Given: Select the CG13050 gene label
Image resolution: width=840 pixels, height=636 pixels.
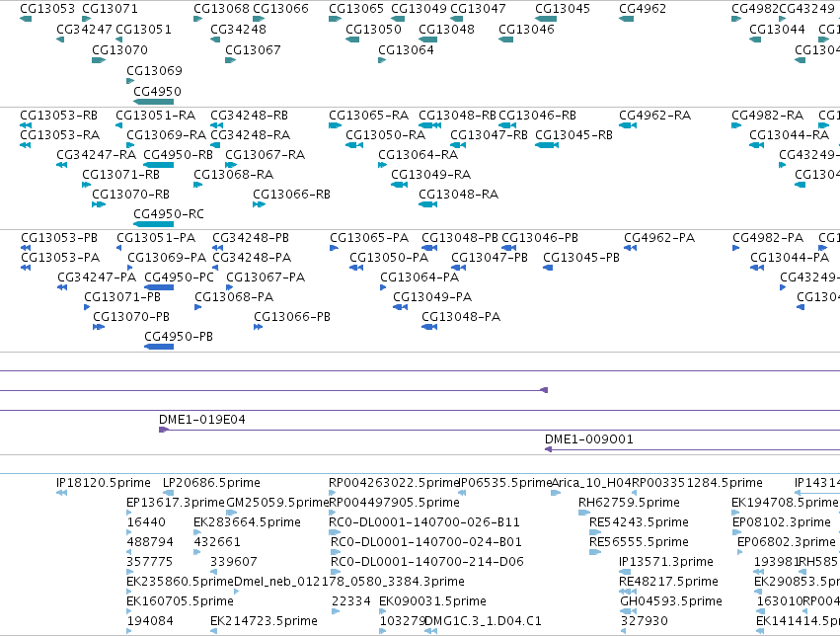Looking at the screenshot, I should tap(373, 30).
